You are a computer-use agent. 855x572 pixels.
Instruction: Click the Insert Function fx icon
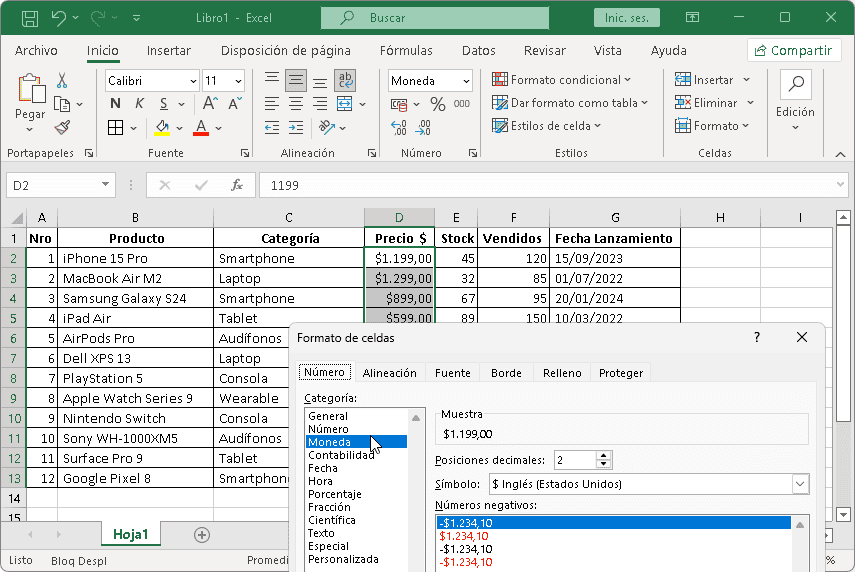[237, 185]
